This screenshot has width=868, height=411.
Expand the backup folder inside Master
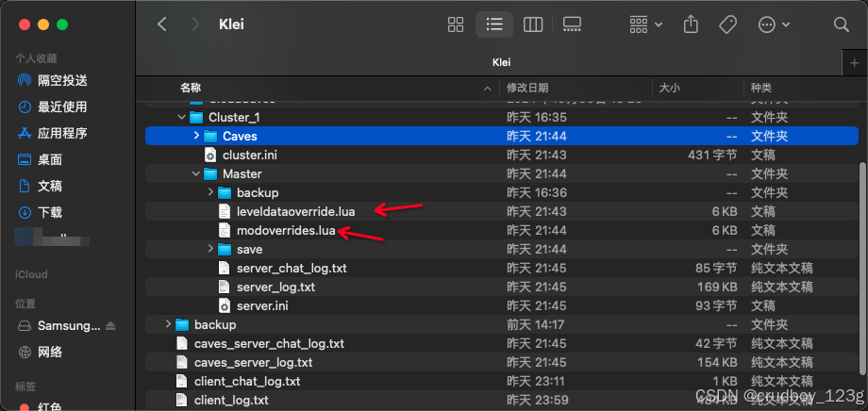[x=210, y=192]
